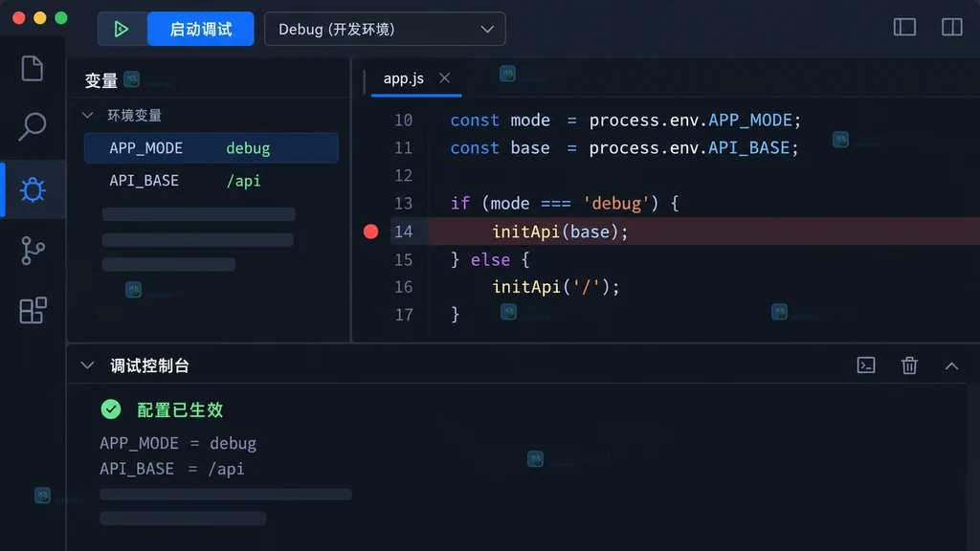Open terminal icon in debug console

pos(865,365)
